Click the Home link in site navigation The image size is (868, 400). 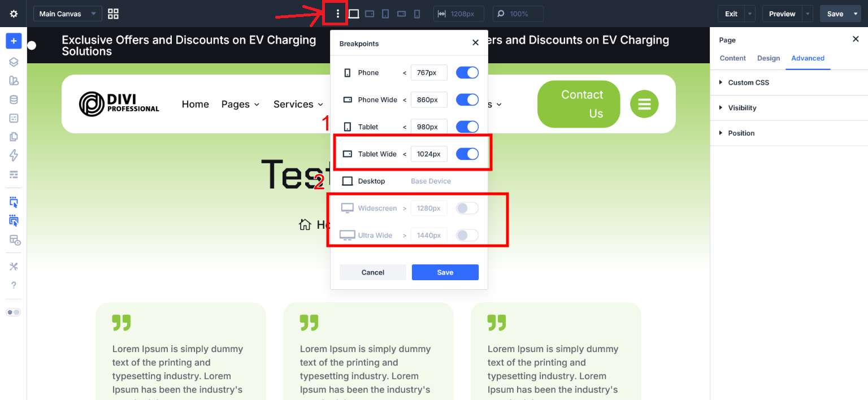point(196,104)
